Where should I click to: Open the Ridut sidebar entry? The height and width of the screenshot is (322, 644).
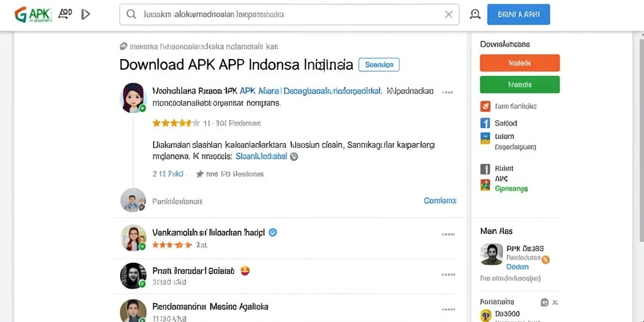coord(504,169)
